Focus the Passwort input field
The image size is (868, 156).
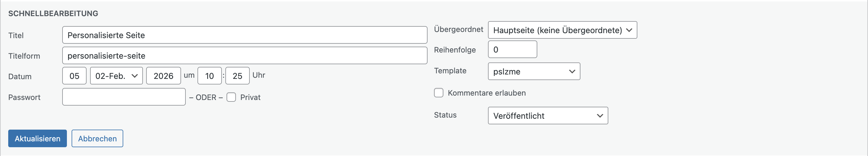[124, 97]
